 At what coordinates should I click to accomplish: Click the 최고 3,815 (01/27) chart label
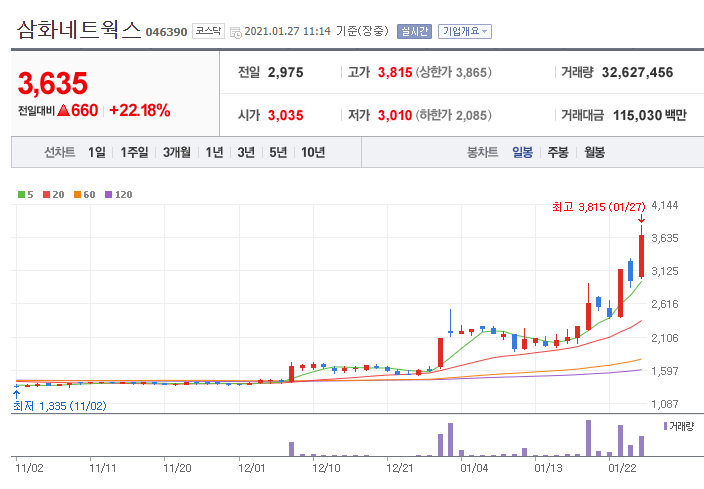click(x=598, y=207)
